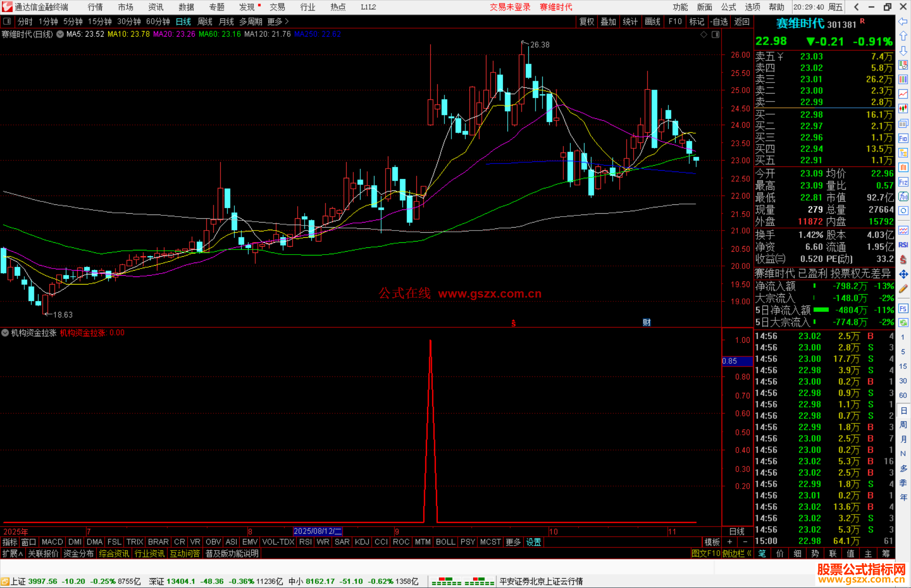The image size is (911, 588).
Task: Click the RSI sidebar icon
Action: tap(903, 245)
